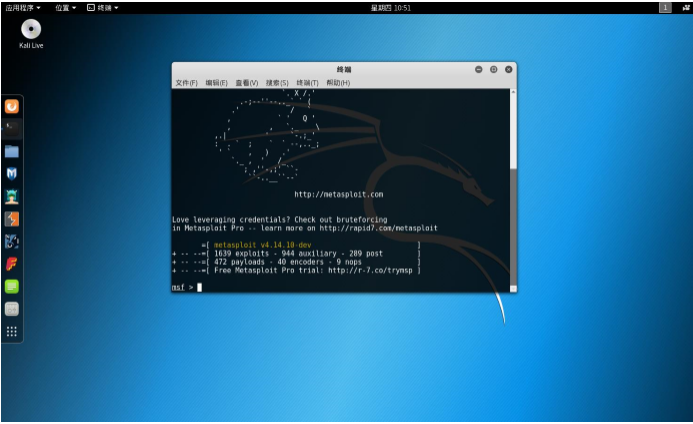Show all applications grid icon
Viewport: 693px width, 424px height.
[12, 332]
